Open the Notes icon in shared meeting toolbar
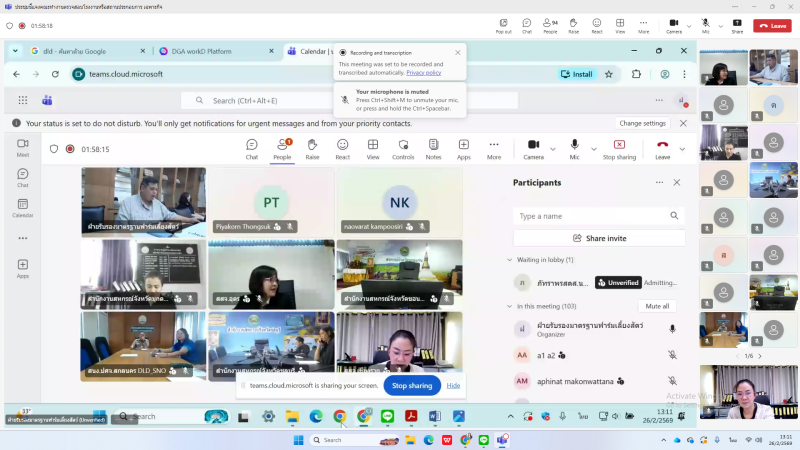The width and height of the screenshot is (800, 450). tap(433, 147)
